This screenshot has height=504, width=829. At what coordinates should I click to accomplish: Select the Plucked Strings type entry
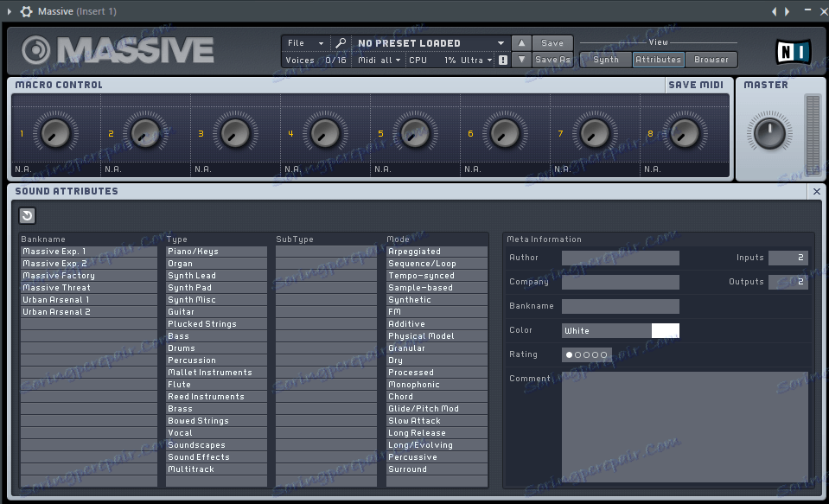click(x=216, y=323)
